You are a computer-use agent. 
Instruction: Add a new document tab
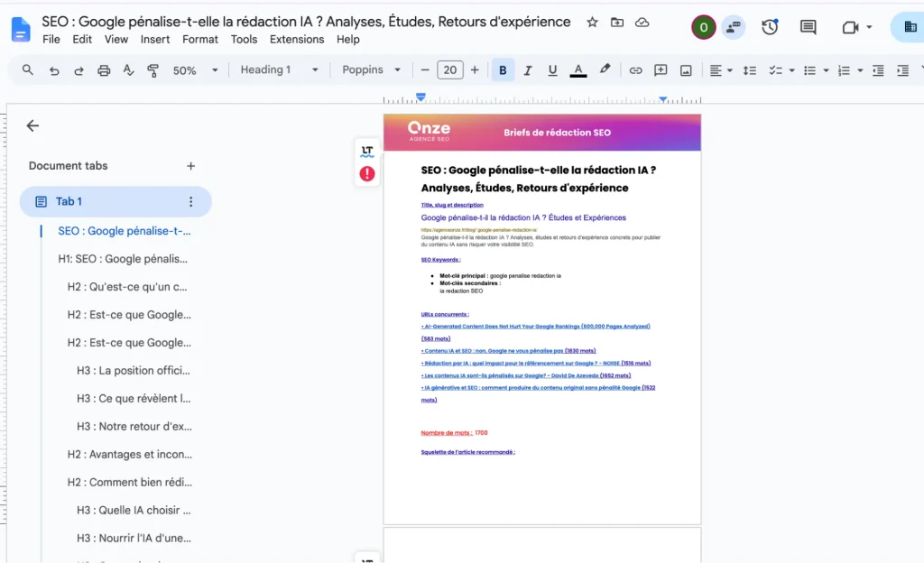coord(191,166)
